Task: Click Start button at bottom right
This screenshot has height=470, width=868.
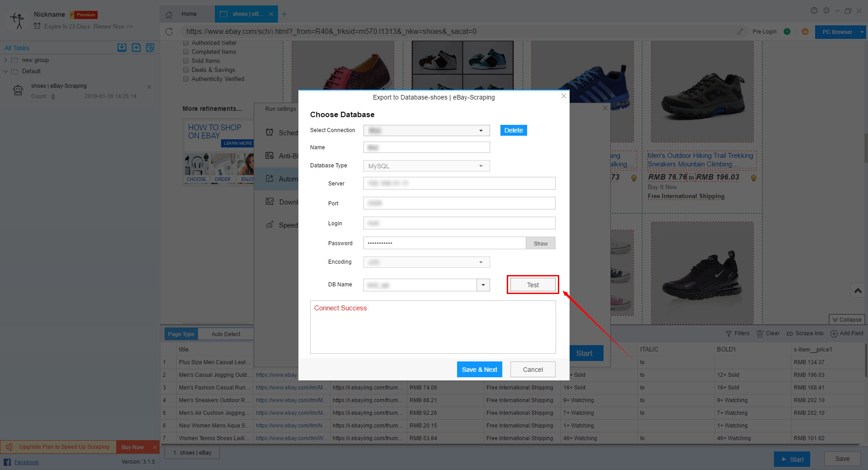Action: click(792, 459)
